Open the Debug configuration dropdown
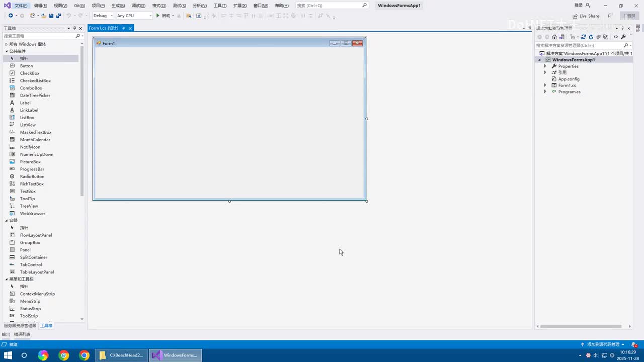The image size is (644, 362). click(x=103, y=16)
